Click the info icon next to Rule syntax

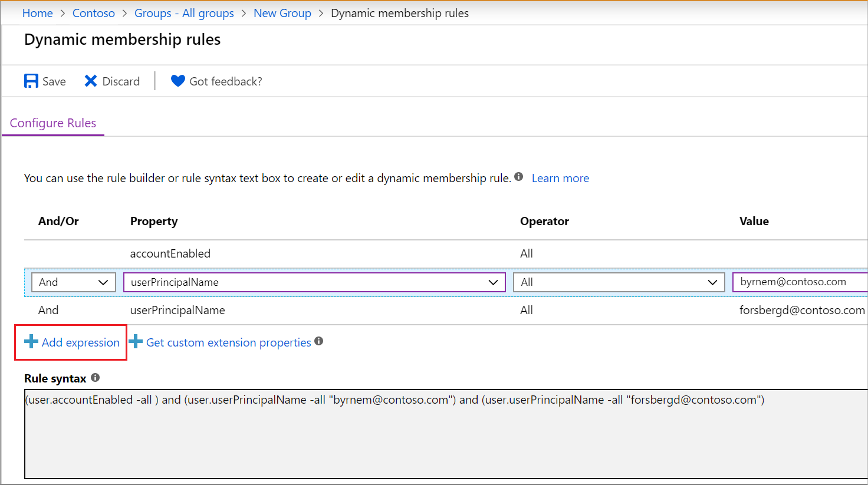[x=95, y=378]
